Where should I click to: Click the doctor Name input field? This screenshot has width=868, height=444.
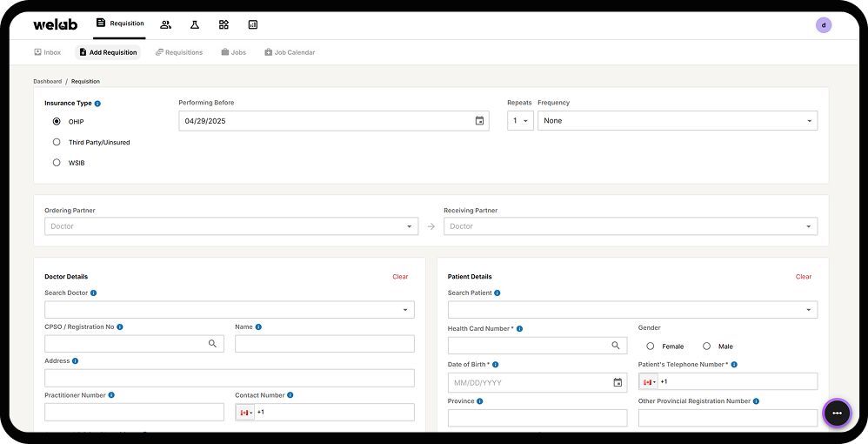point(324,344)
